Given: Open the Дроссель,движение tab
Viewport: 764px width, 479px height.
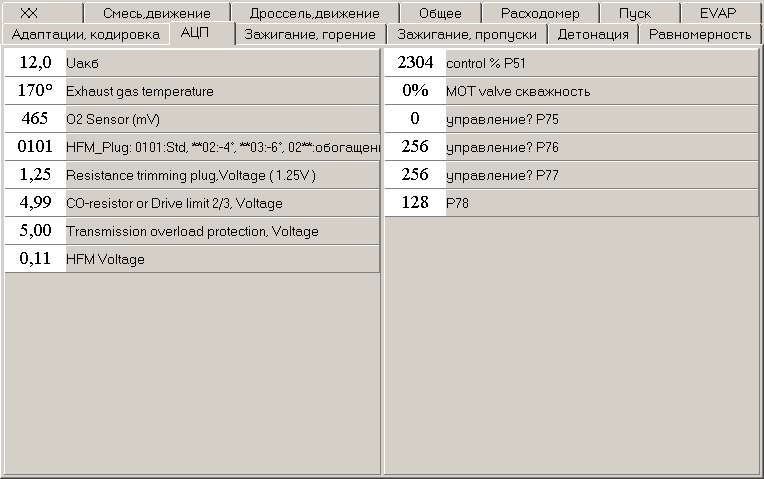Looking at the screenshot, I should coord(315,13).
